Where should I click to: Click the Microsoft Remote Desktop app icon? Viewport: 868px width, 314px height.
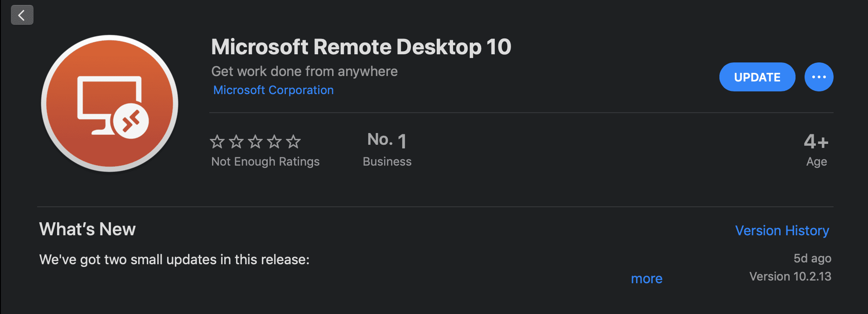pos(110,104)
